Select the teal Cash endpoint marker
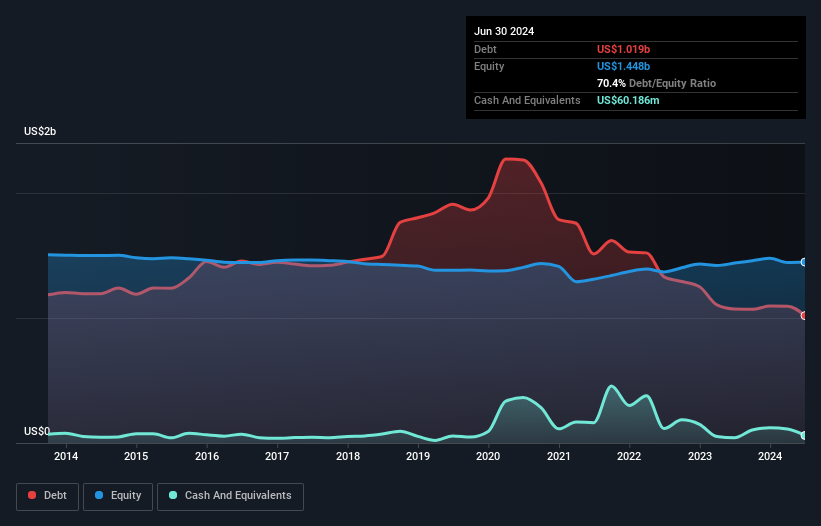 [804, 435]
